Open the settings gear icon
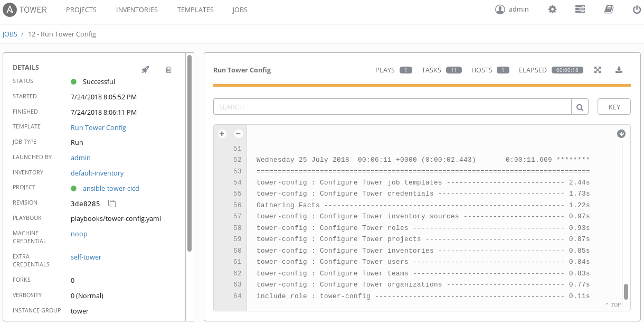 pos(552,10)
